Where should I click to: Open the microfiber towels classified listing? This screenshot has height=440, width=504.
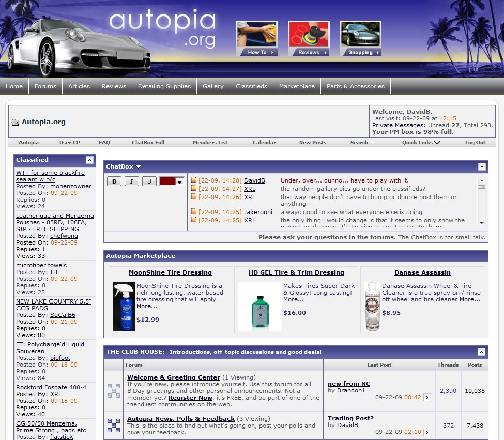[41, 265]
